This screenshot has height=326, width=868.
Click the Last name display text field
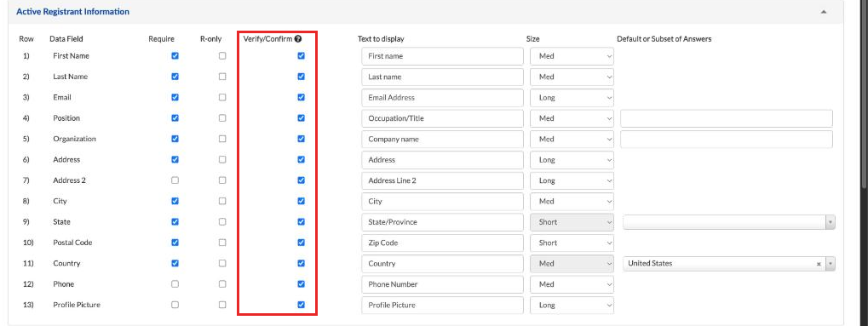tap(442, 77)
